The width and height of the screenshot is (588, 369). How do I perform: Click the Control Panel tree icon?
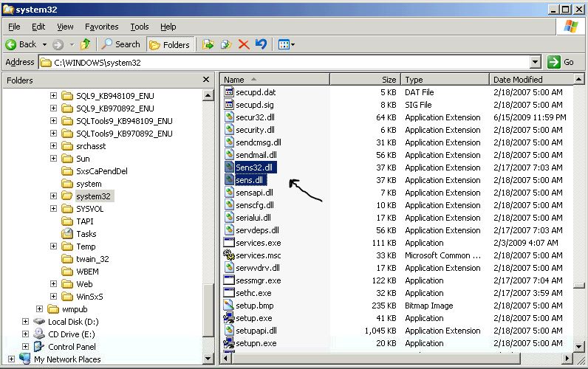38,347
